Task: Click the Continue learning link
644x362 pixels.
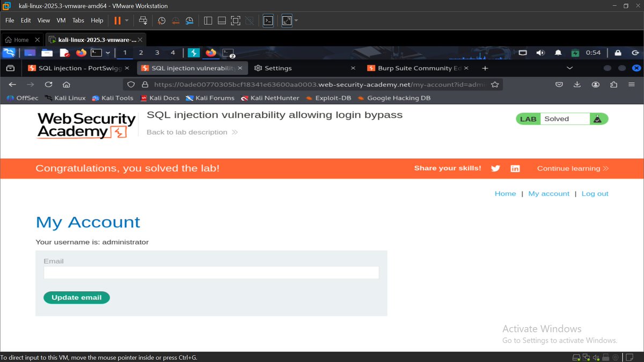Action: (573, 168)
